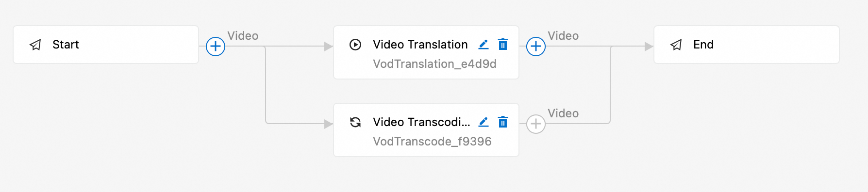Delete the Video Transcoding node

coord(503,122)
